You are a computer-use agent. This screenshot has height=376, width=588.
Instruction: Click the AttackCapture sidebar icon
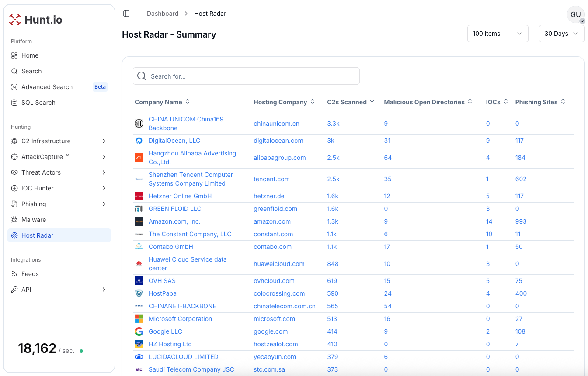[x=14, y=157]
